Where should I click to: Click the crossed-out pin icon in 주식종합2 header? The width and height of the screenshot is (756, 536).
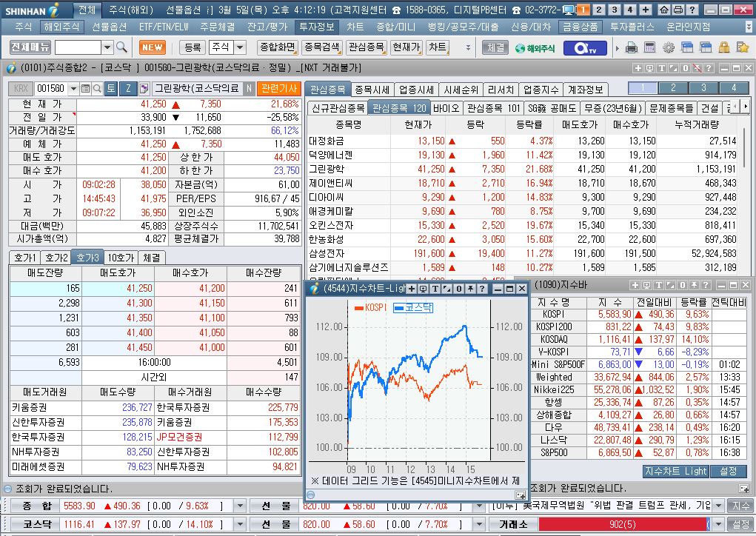pos(697,68)
